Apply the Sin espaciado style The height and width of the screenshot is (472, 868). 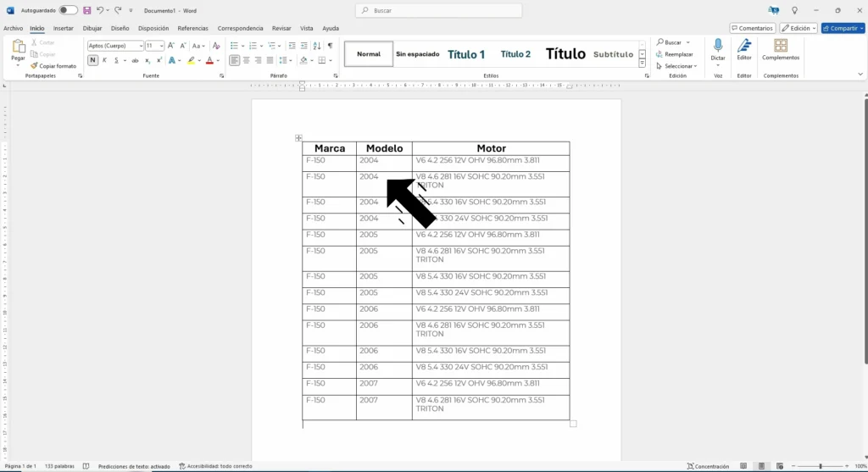417,54
